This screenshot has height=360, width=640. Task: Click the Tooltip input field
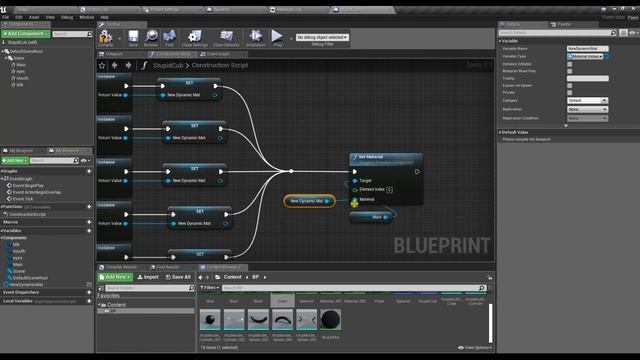click(x=587, y=78)
